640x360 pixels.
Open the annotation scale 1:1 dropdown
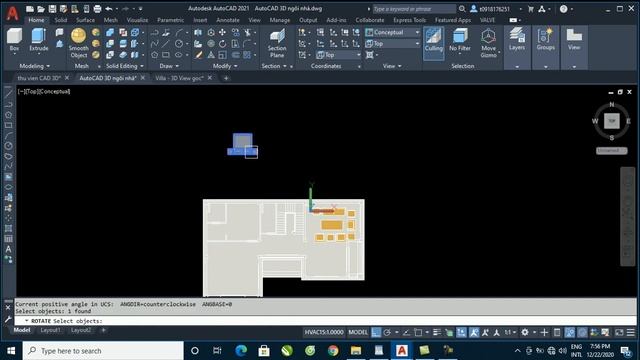(x=510, y=332)
